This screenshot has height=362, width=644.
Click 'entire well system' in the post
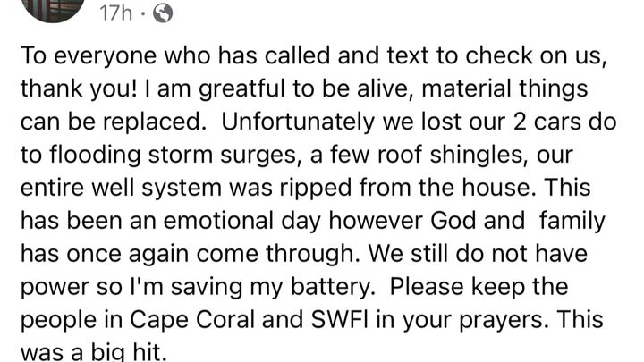(122, 188)
